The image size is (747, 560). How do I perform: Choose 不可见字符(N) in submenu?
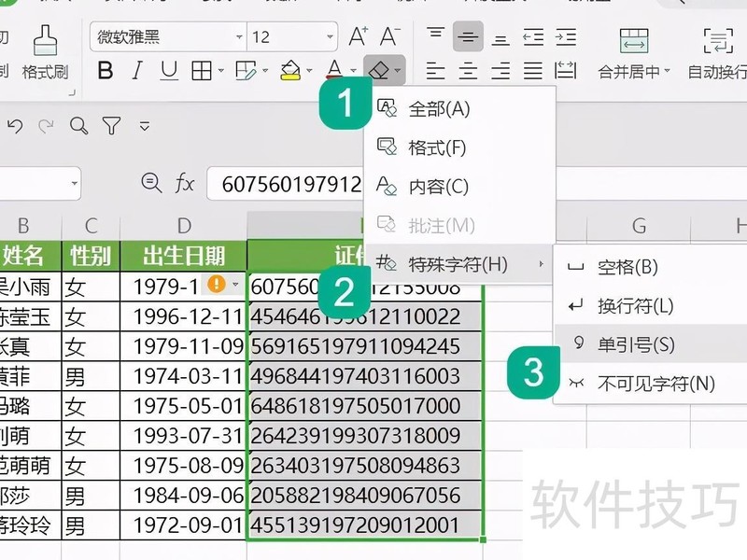click(x=651, y=384)
